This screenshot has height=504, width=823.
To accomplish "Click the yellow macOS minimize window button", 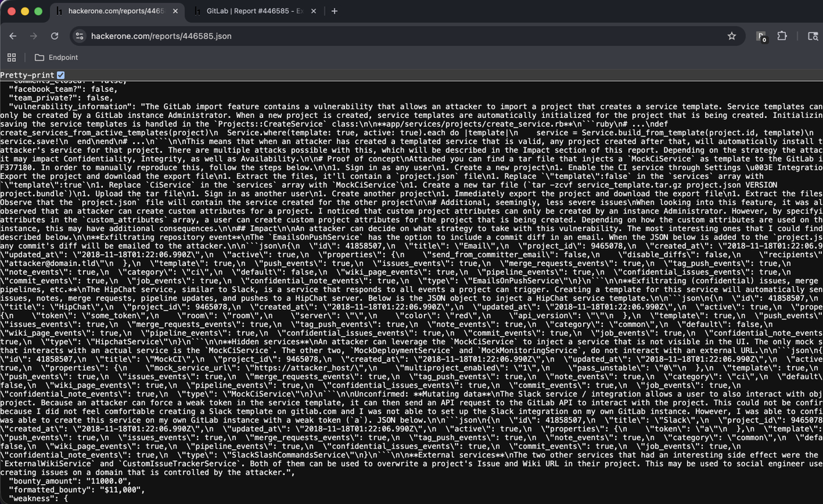I will click(25, 12).
